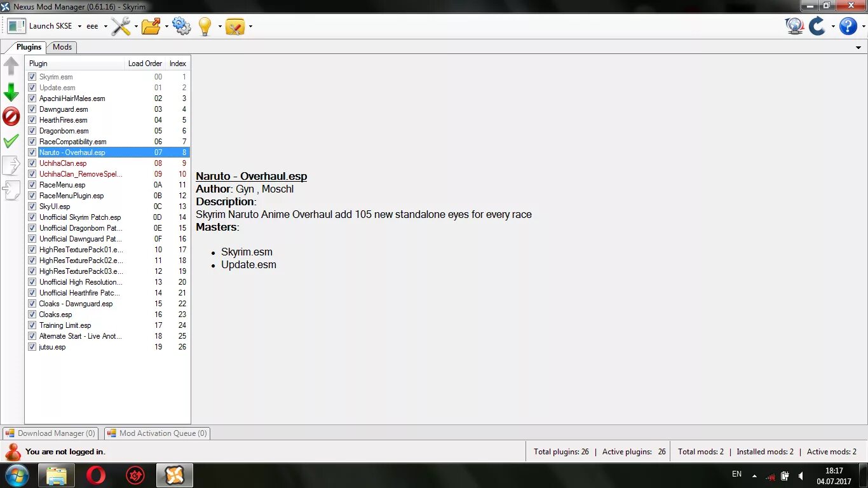Select the RaceMenu.esp plugin row
The width and height of the screenshot is (868, 488).
[108, 185]
